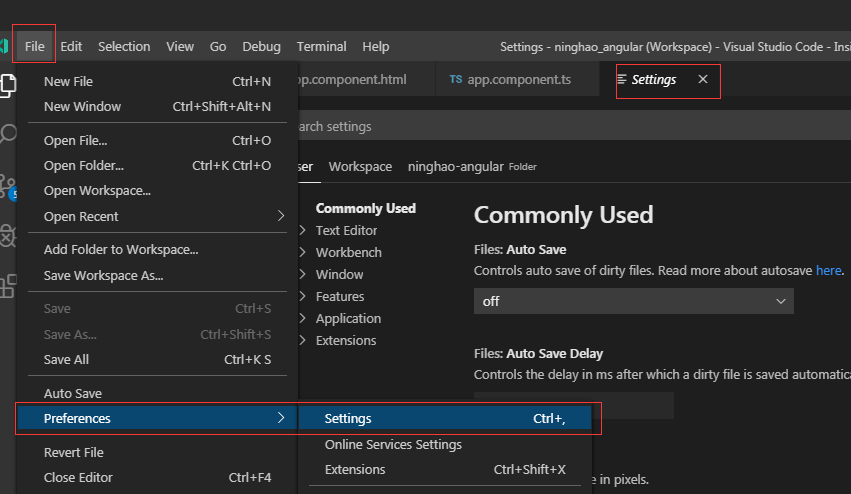Choose Add Folder to Workspace...
Viewport: 851px width, 494px height.
pos(157,250)
